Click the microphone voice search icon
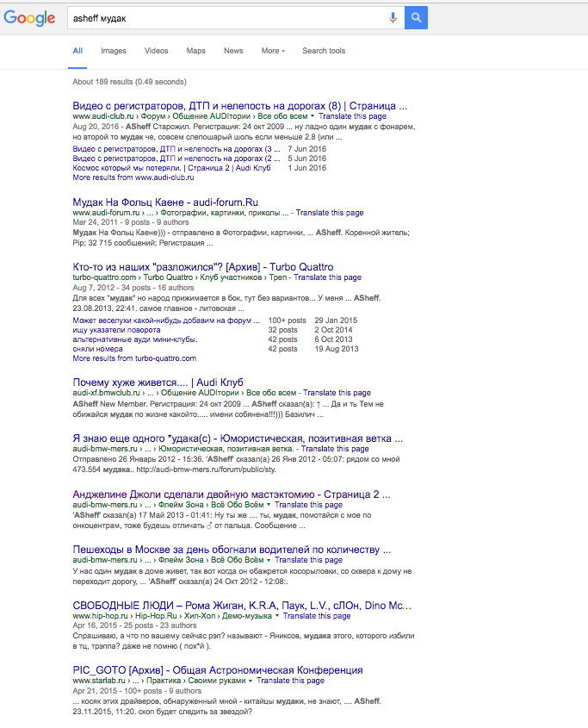The height and width of the screenshot is (728, 588). point(393,18)
